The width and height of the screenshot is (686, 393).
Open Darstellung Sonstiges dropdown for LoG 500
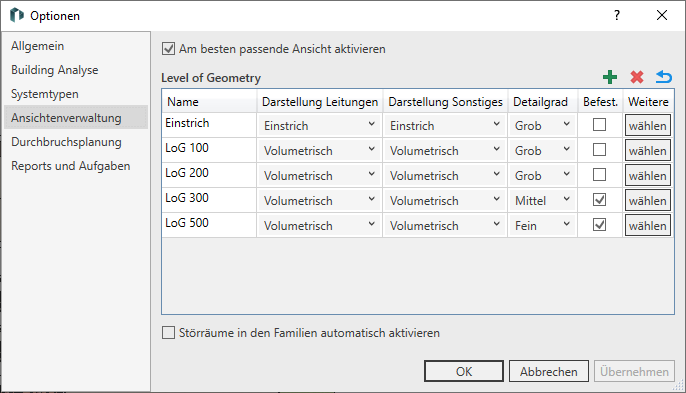(x=445, y=225)
